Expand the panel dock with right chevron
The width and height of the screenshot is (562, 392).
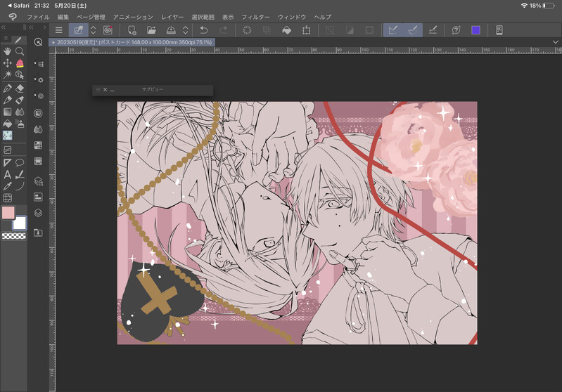[44, 27]
